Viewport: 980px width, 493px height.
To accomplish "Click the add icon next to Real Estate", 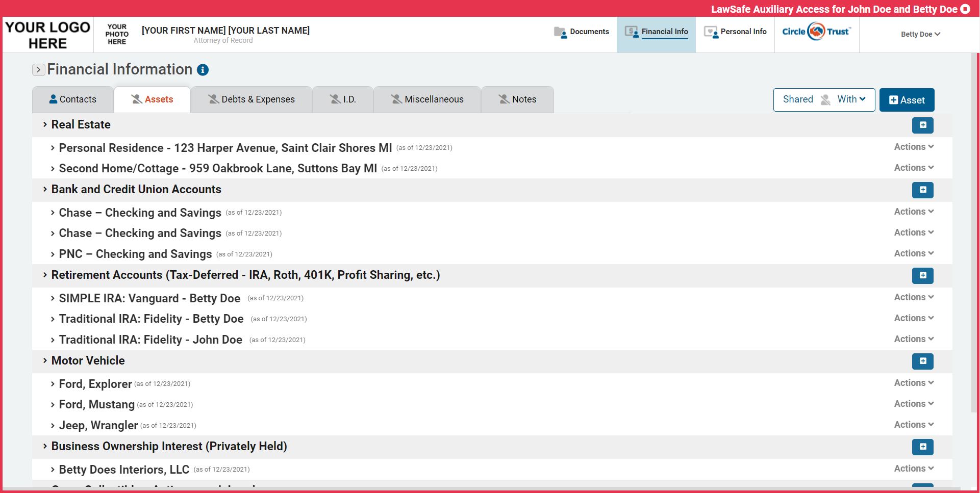I will click(x=922, y=125).
